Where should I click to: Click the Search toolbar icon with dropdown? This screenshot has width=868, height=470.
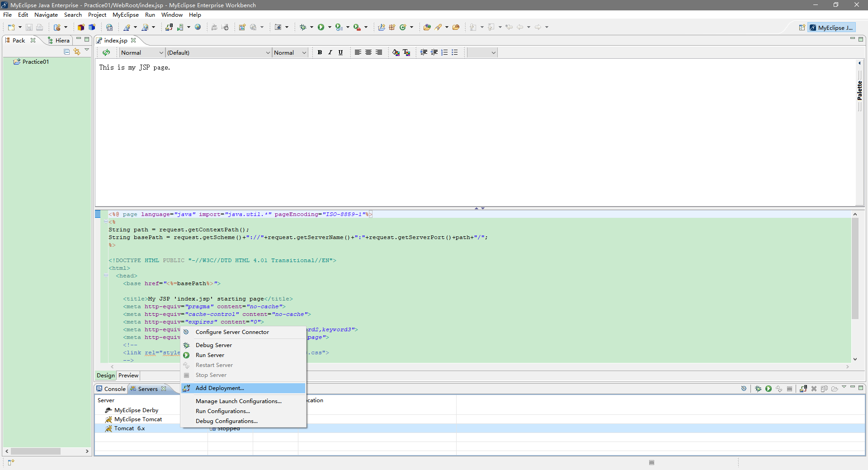coord(438,27)
